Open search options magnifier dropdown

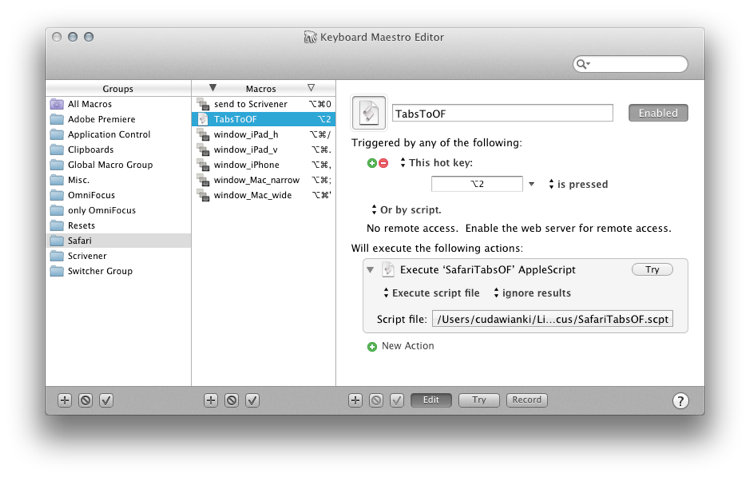tap(583, 64)
